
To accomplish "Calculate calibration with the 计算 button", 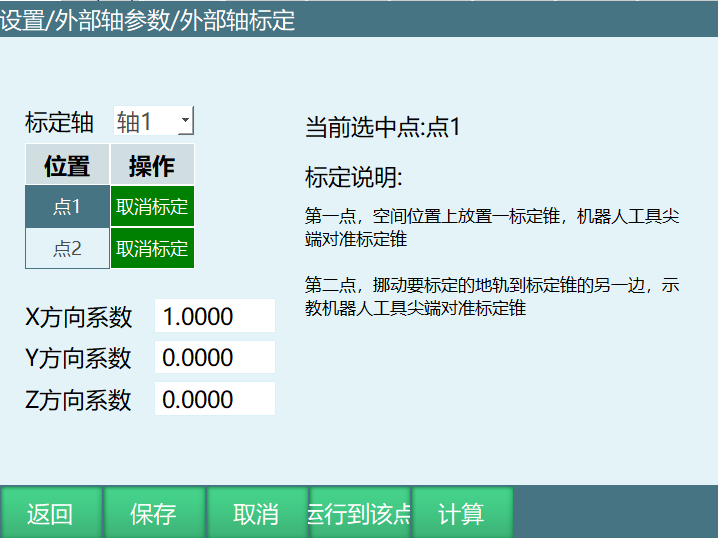I will click(x=462, y=514).
